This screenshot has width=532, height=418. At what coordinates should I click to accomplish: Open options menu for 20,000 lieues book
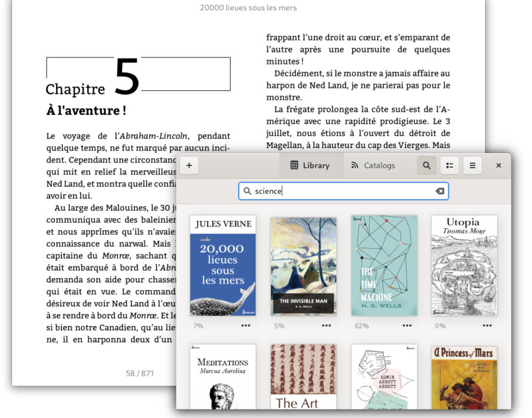(246, 326)
